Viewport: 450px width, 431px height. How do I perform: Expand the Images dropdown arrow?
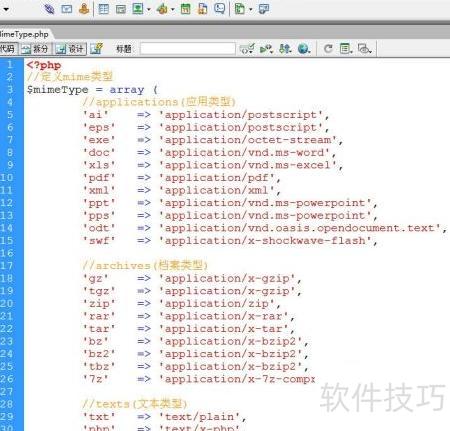(149, 9)
